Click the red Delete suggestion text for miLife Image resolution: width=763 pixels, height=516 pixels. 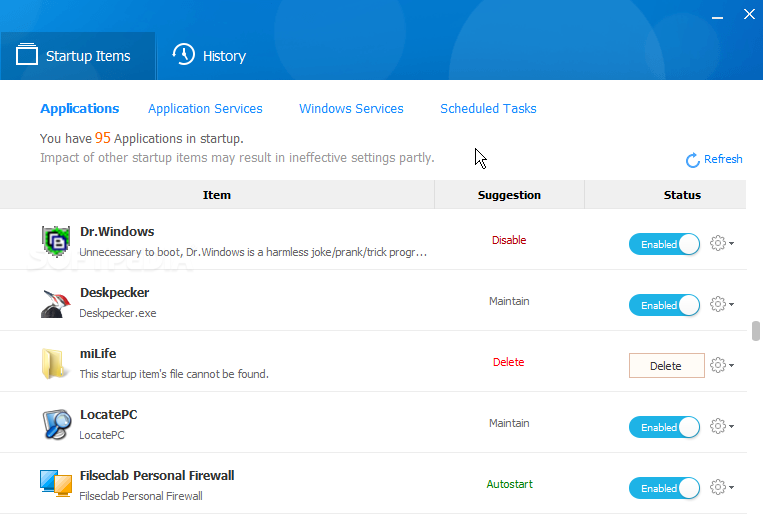pos(509,362)
